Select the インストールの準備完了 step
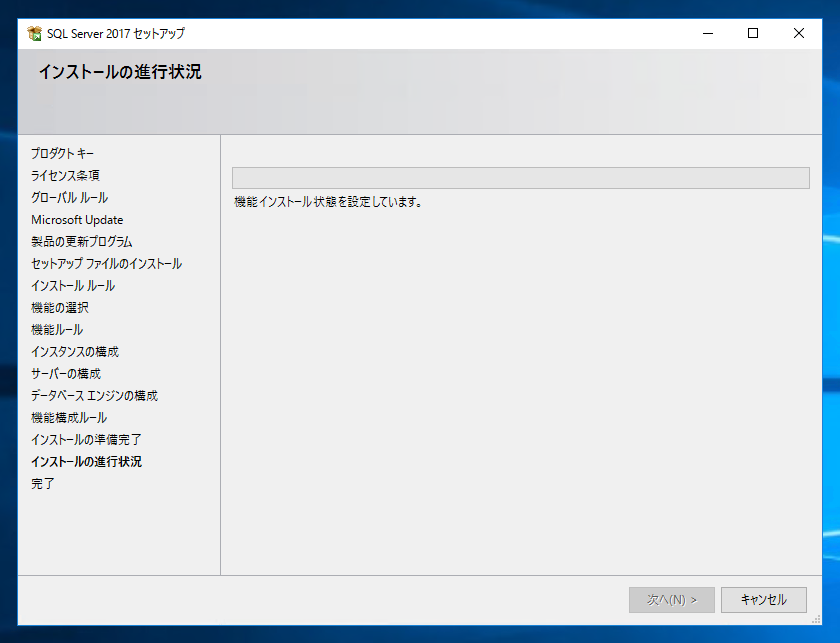Image resolution: width=840 pixels, height=643 pixels. (86, 439)
